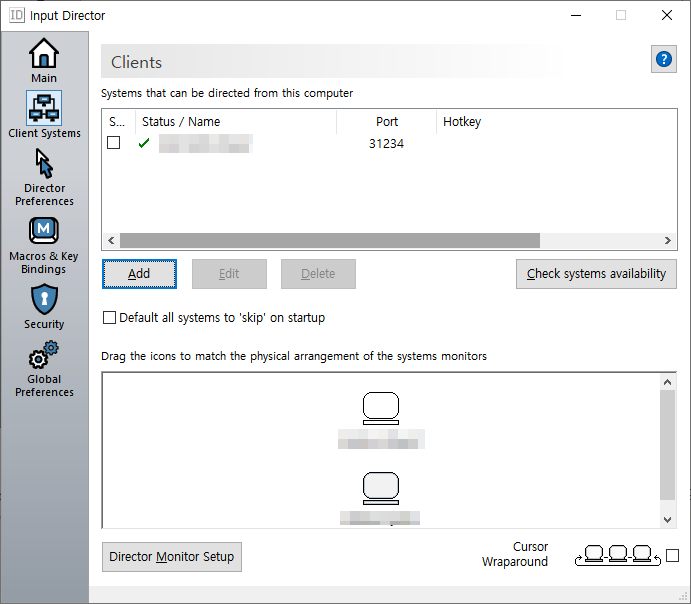Close the Input Director window
The height and width of the screenshot is (604, 691).
point(667,15)
